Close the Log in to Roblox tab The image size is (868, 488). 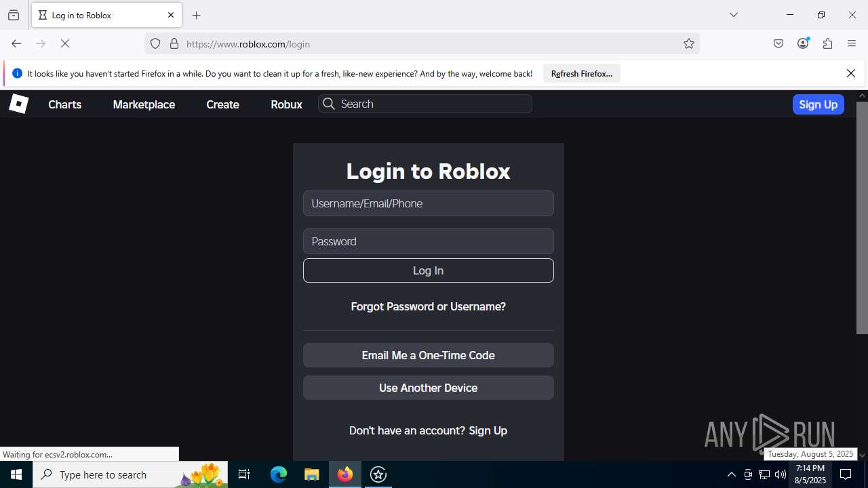171,15
